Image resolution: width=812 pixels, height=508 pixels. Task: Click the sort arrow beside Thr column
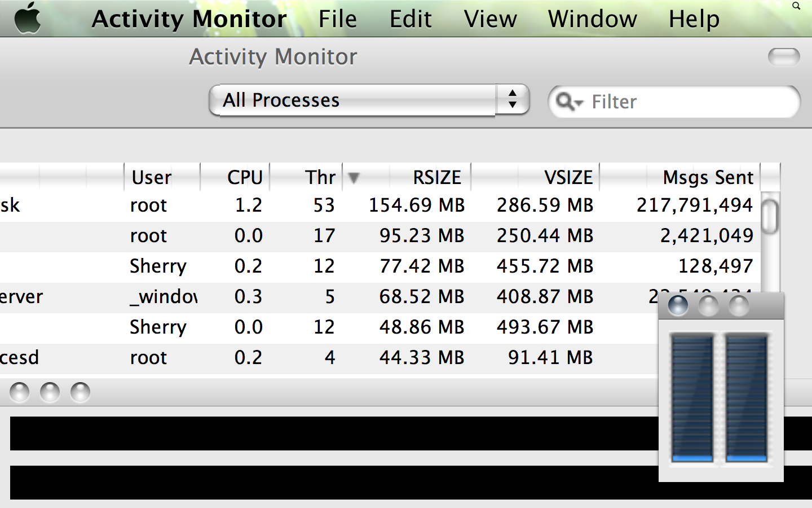point(354,178)
